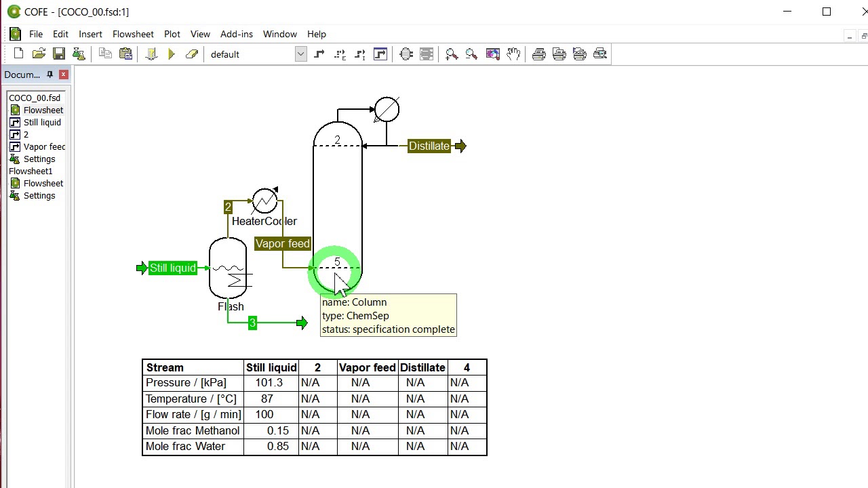Select the pan hand tool
Viewport: 868px width, 488px height.
tap(513, 54)
